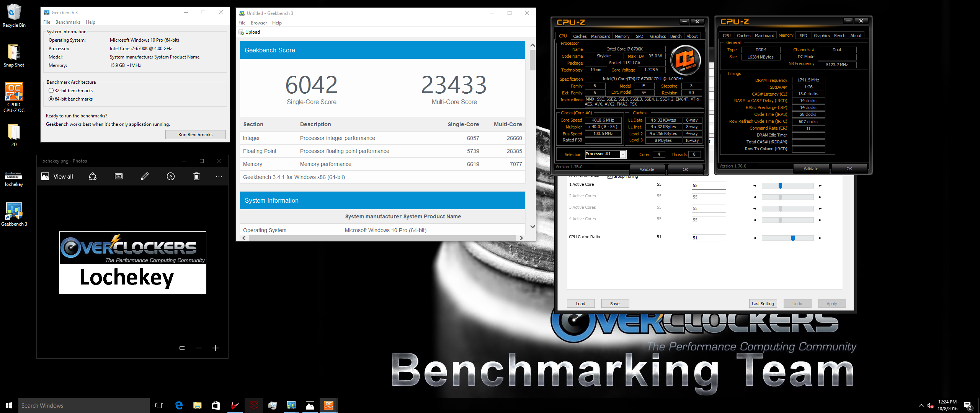This screenshot has width=980, height=413.
Task: Switch to CPU-Z OC taskbar icon
Action: (329, 405)
